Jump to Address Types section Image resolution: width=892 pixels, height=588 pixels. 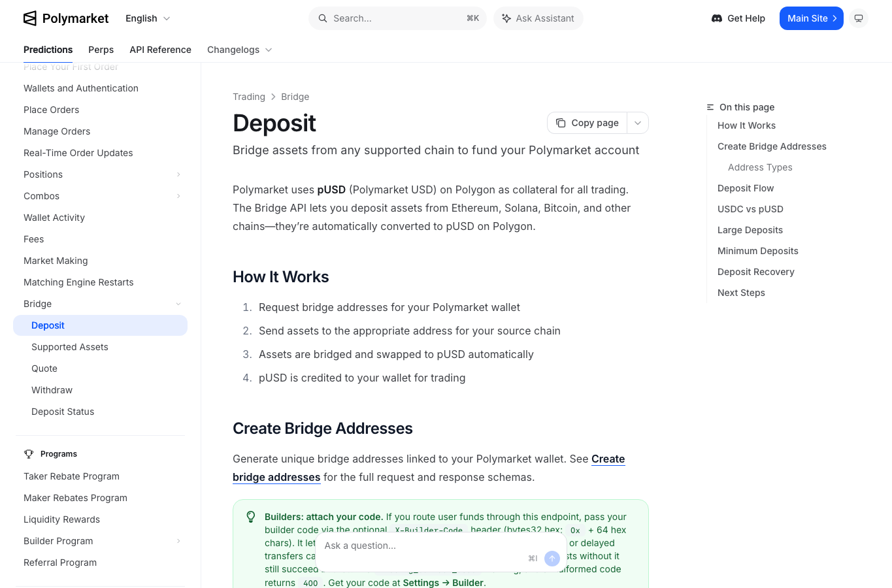[760, 167]
